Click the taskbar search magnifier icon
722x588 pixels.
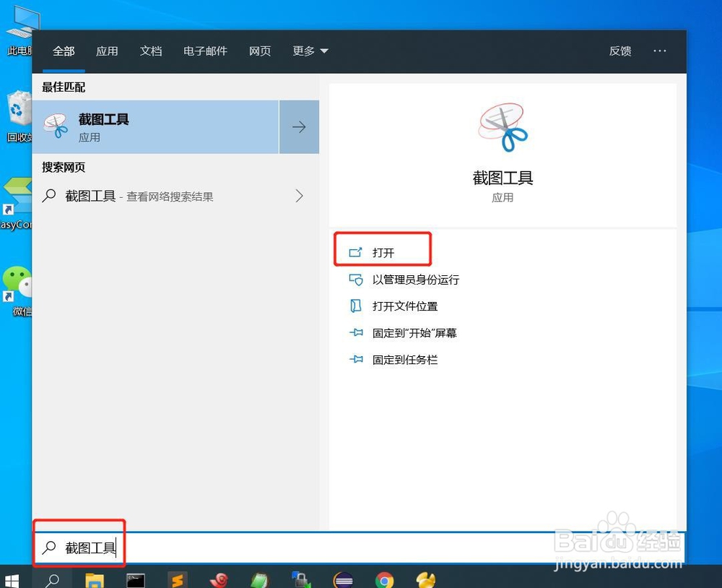tap(51, 580)
